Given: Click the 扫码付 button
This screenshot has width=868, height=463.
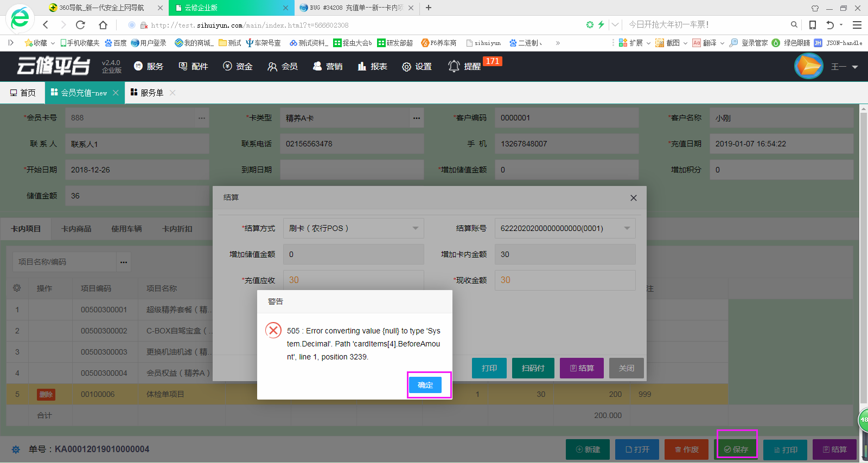Looking at the screenshot, I should [533, 368].
